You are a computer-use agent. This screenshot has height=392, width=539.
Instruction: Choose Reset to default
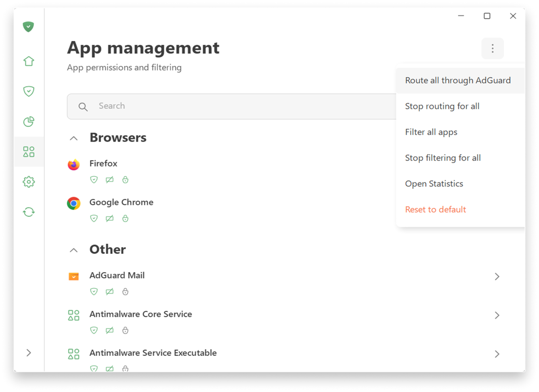tap(461, 209)
